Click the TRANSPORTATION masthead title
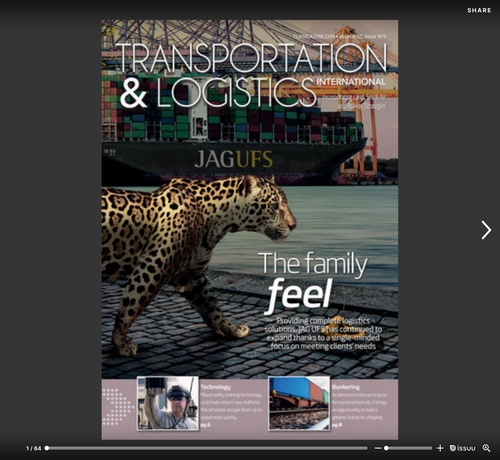Image resolution: width=500 pixels, height=460 pixels. pyautogui.click(x=252, y=58)
